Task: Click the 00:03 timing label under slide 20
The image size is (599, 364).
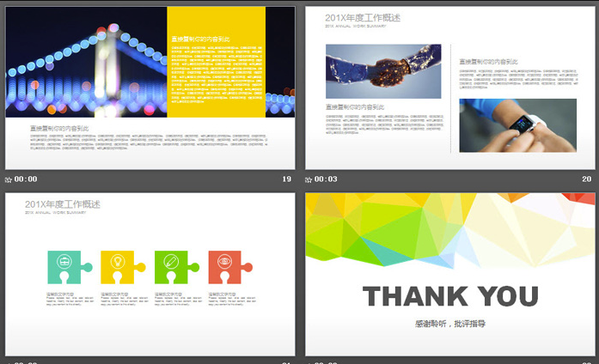Action: coord(326,179)
